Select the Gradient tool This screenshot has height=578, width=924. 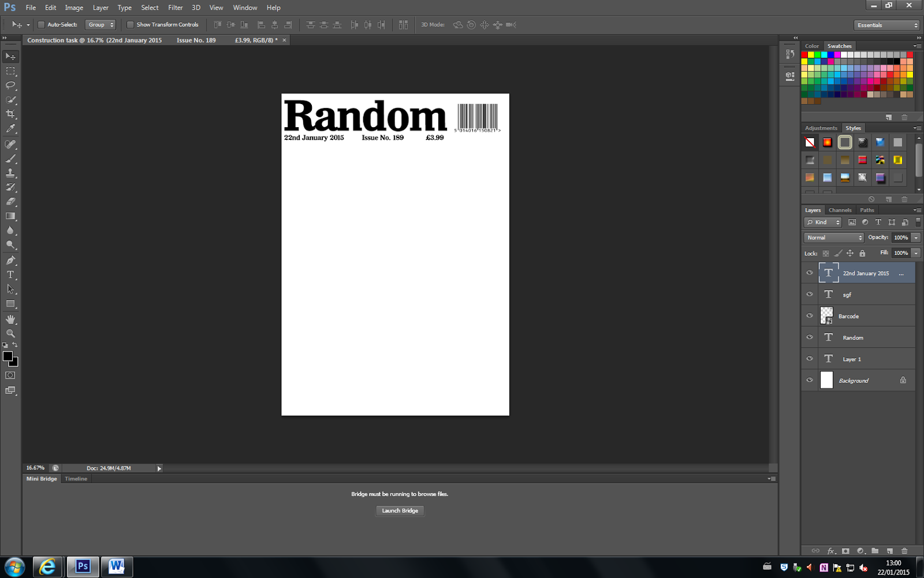tap(10, 216)
